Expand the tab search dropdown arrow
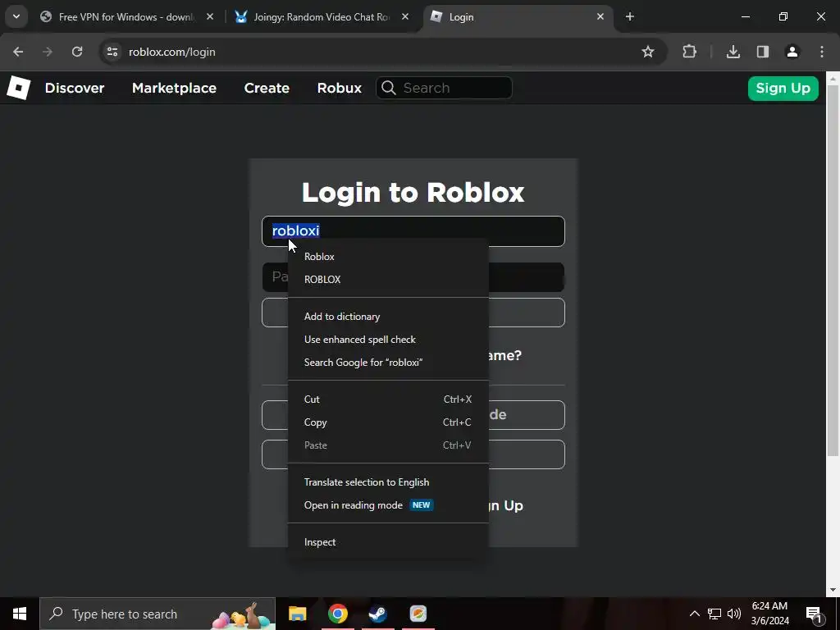Screen dimensions: 840x630 tap(16, 16)
